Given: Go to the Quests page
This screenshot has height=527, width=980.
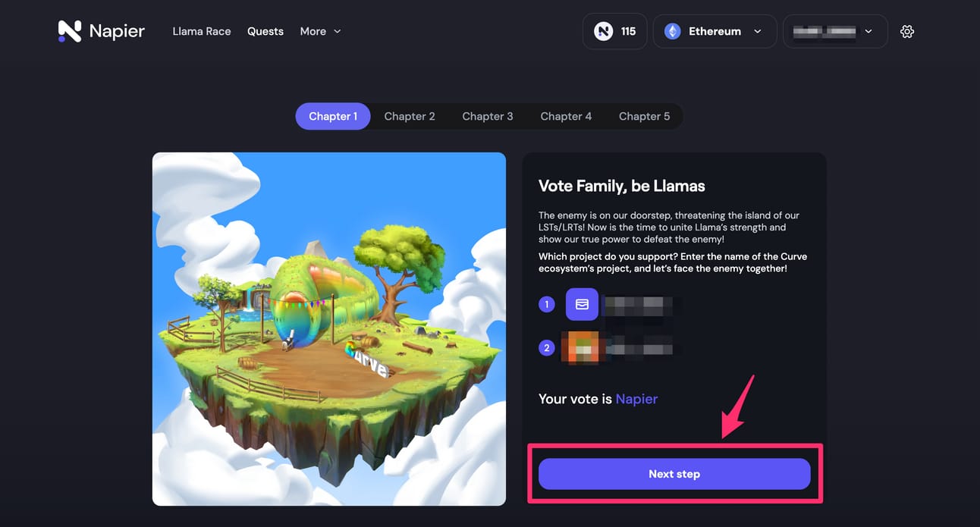Looking at the screenshot, I should 265,32.
